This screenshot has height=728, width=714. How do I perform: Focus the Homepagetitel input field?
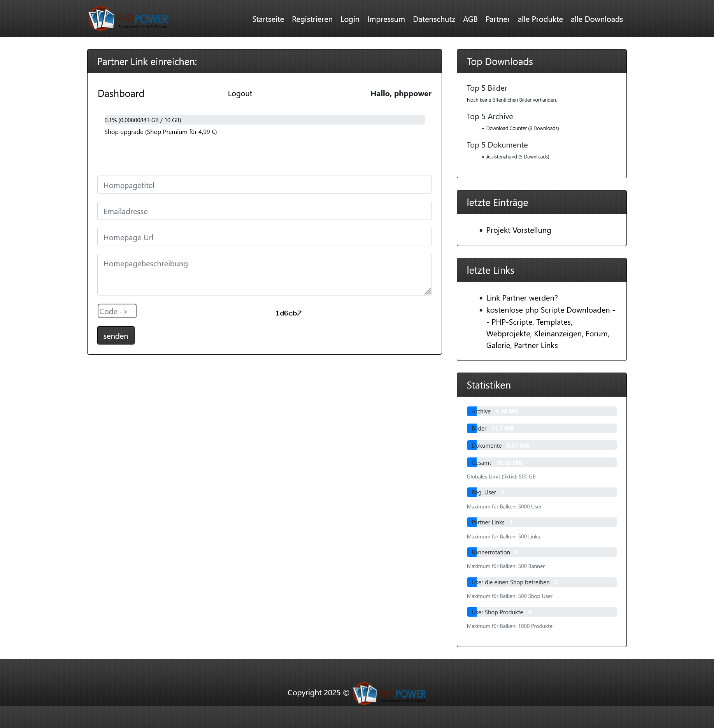(x=264, y=185)
